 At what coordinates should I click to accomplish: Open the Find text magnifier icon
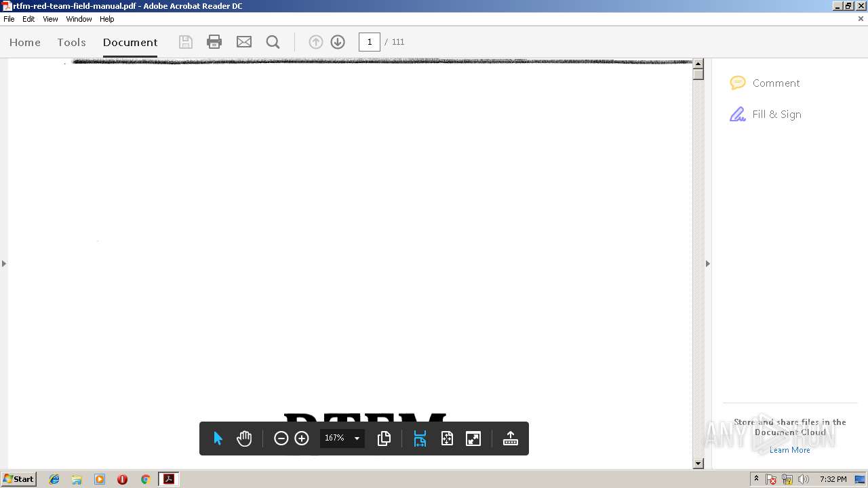pos(273,42)
